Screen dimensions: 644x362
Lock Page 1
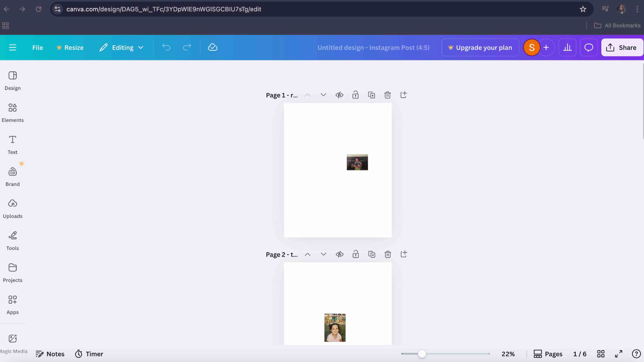pos(356,95)
